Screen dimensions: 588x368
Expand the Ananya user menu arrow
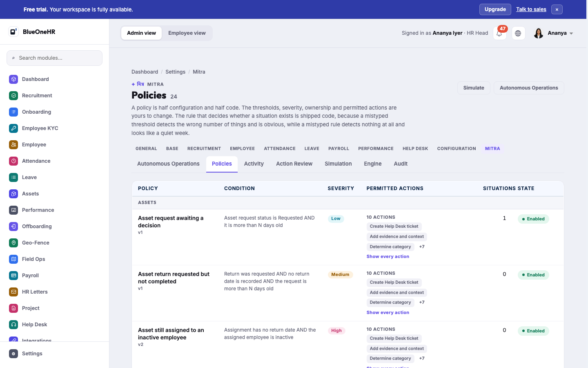click(x=571, y=34)
